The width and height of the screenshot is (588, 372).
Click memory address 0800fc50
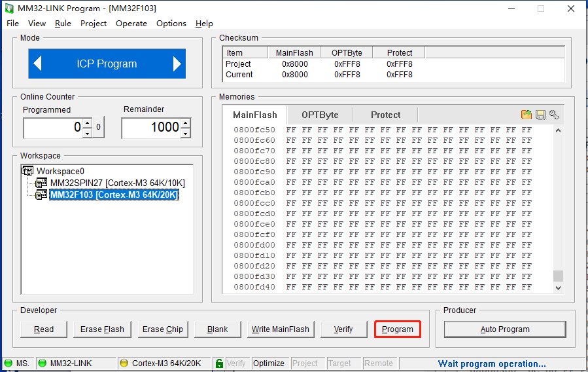254,130
